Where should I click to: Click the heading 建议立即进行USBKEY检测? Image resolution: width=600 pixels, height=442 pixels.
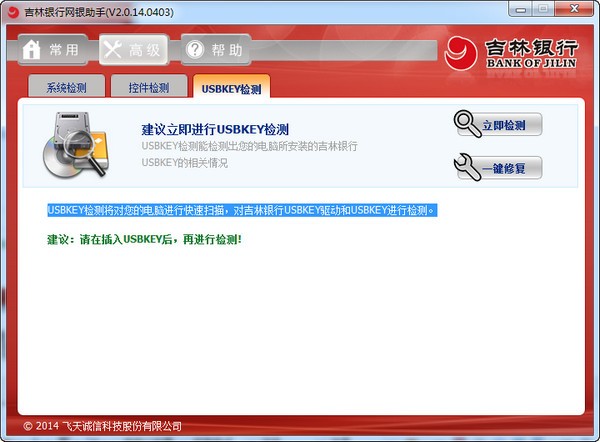(215, 129)
